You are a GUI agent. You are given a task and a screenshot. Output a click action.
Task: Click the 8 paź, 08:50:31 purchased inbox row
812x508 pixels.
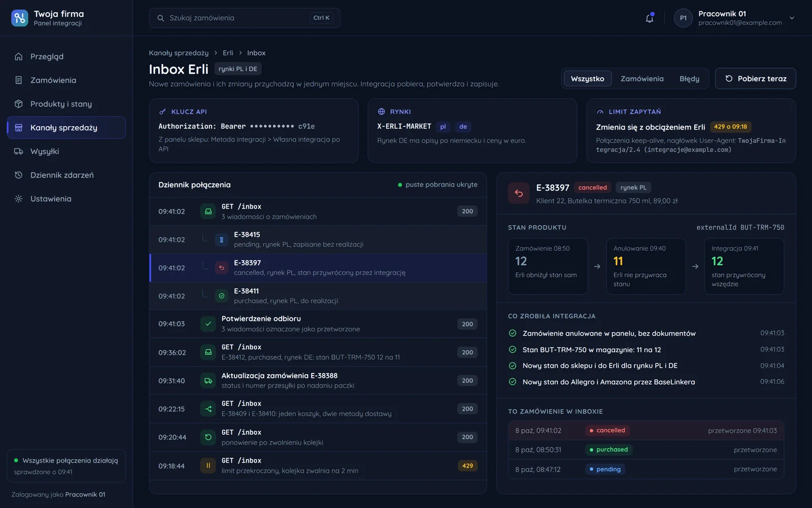point(646,450)
